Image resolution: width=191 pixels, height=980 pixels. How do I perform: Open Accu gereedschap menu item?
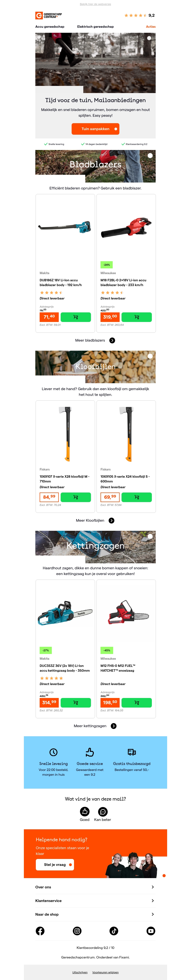coord(50,27)
